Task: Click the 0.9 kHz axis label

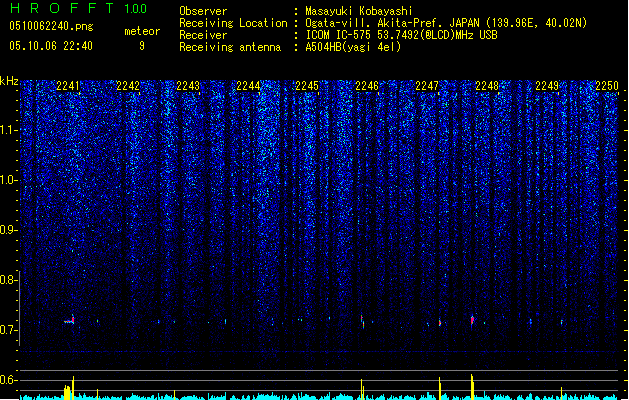Action: click(x=9, y=230)
